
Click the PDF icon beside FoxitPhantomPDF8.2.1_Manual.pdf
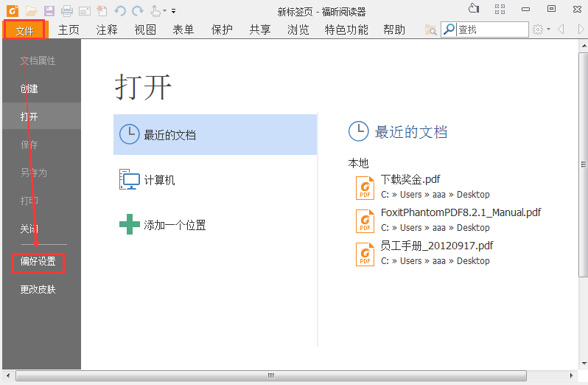[365, 221]
